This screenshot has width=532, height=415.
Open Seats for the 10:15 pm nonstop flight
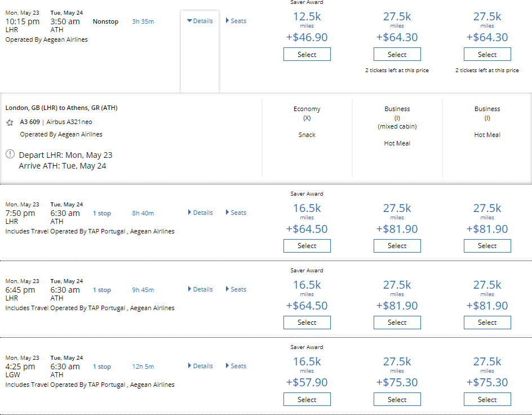236,21
